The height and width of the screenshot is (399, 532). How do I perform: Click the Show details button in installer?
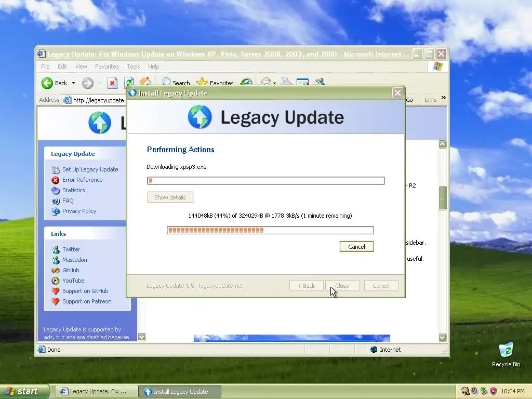[x=170, y=197]
